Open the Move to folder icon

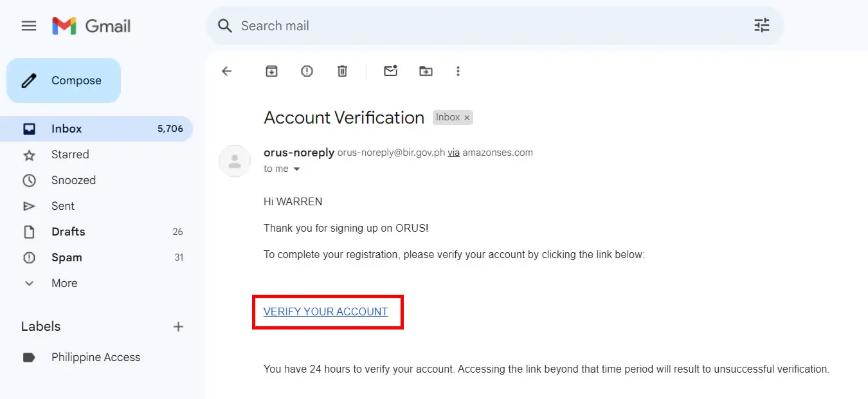click(x=426, y=71)
